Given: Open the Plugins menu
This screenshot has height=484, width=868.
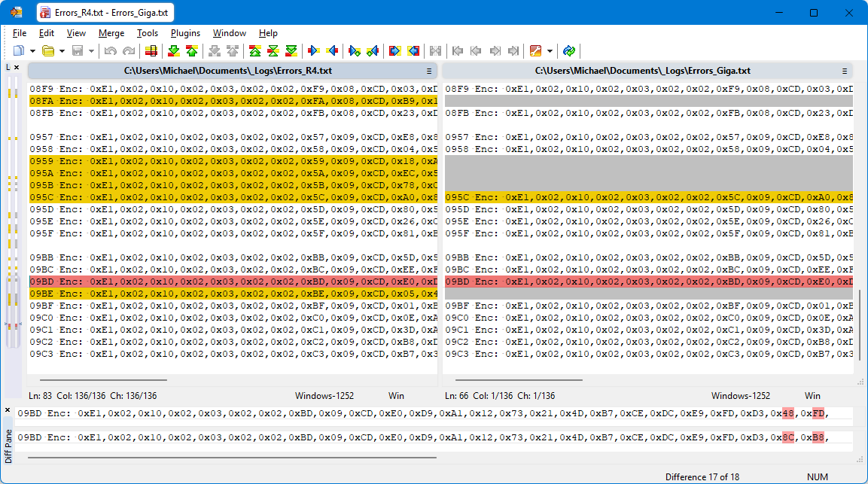Looking at the screenshot, I should 185,33.
